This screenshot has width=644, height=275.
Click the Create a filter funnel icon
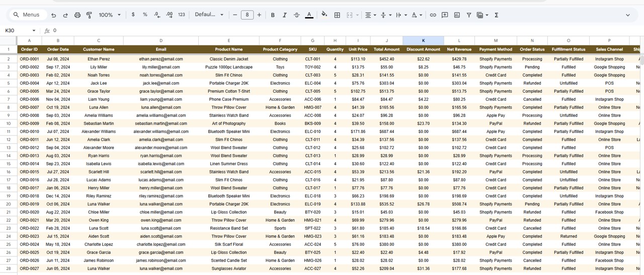469,15
